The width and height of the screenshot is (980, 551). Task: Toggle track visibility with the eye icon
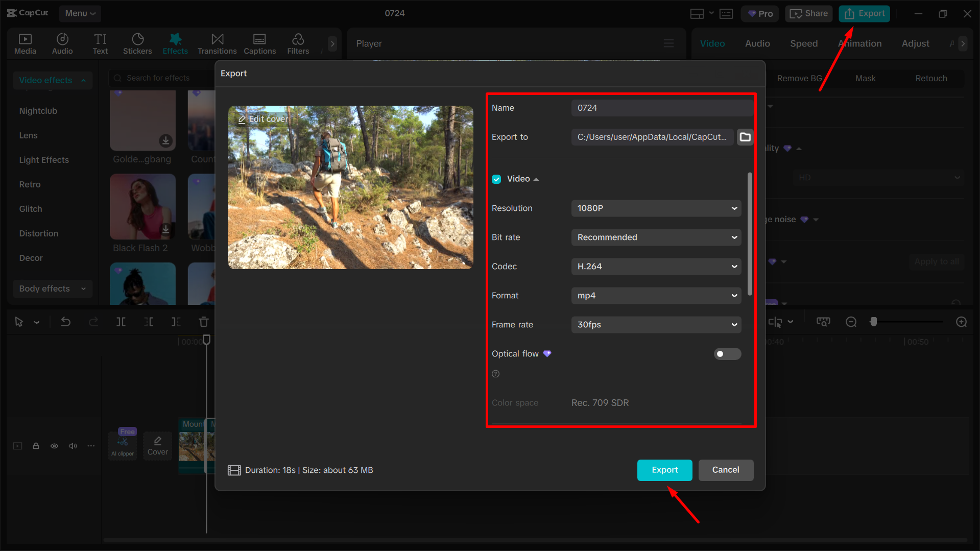tap(54, 446)
